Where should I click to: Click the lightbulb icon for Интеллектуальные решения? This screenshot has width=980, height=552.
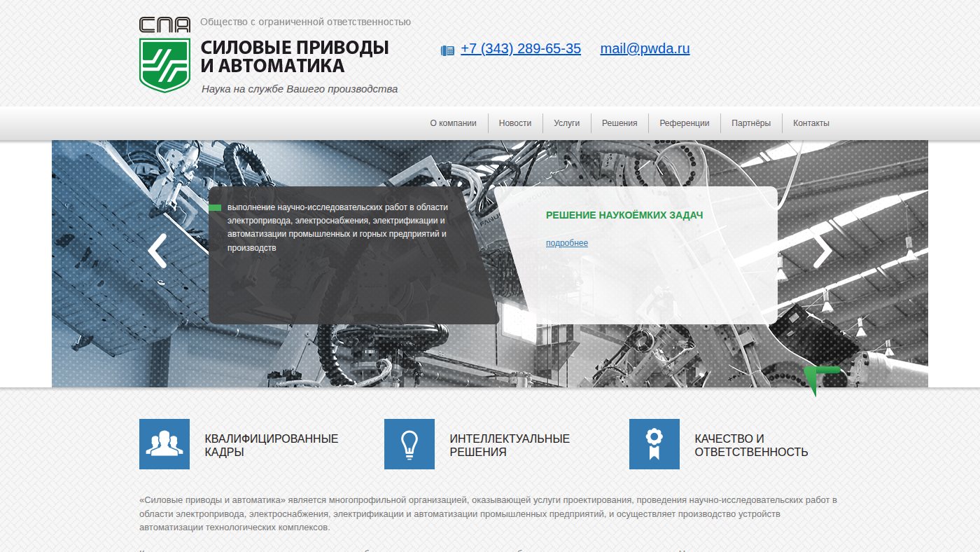click(409, 444)
